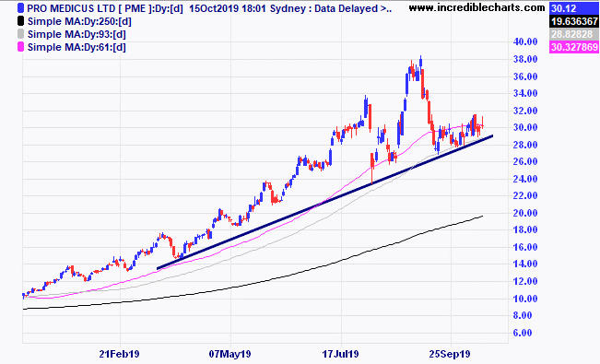This screenshot has height=364, width=600.
Task: Click the 18.00 price axis label
Action: pyautogui.click(x=525, y=229)
